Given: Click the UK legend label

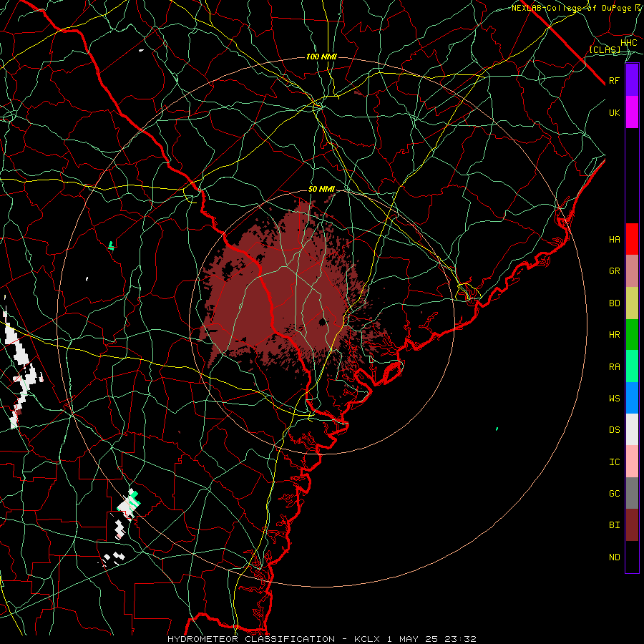Looking at the screenshot, I should coord(614,112).
